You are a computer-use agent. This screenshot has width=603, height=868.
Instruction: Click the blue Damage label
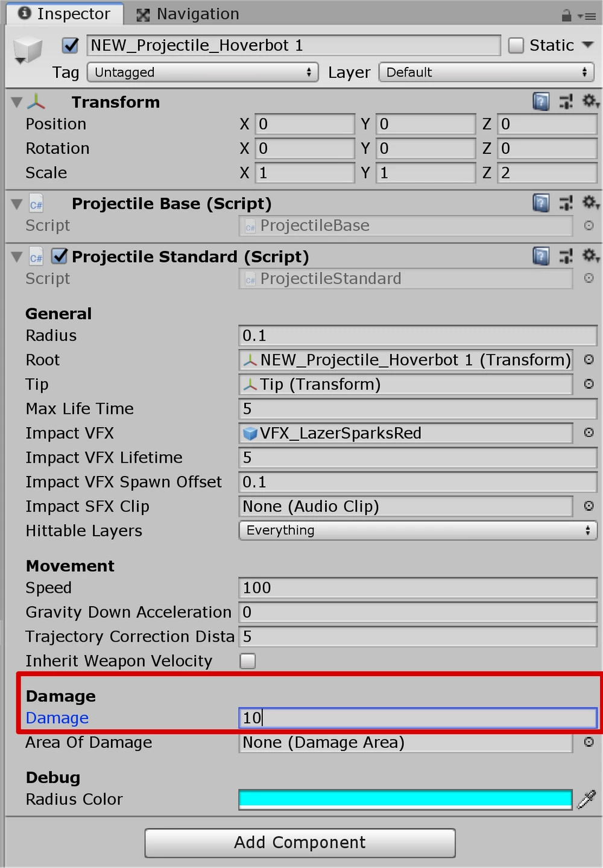57,718
